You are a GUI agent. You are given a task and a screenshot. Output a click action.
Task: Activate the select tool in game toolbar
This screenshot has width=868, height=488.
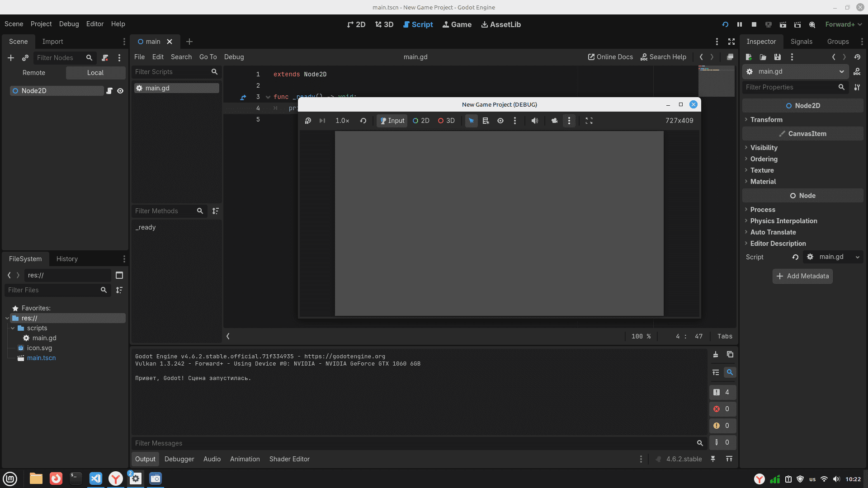pyautogui.click(x=472, y=121)
